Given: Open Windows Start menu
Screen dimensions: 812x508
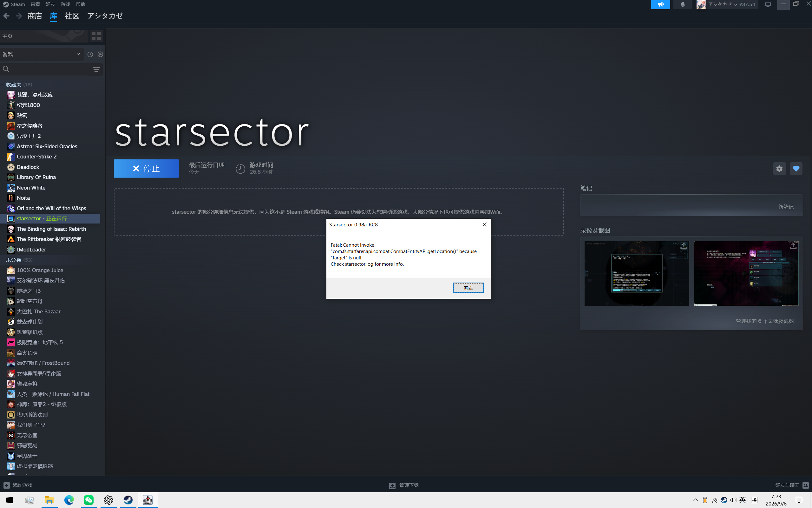Looking at the screenshot, I should click(x=10, y=500).
